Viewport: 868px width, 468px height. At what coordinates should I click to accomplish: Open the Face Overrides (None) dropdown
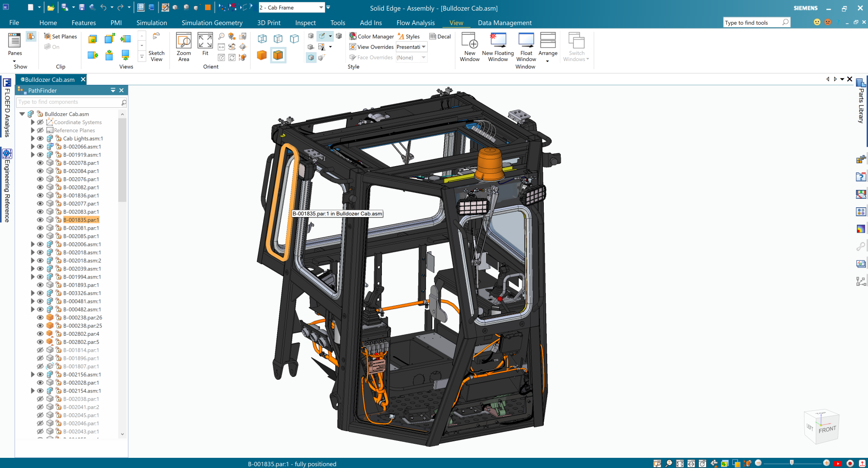pos(423,57)
